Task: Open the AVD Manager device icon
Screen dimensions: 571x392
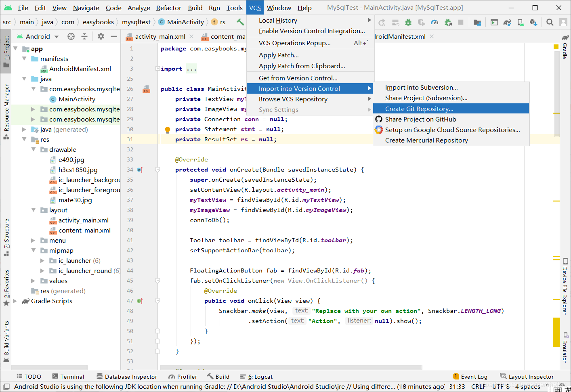Action: [x=520, y=22]
